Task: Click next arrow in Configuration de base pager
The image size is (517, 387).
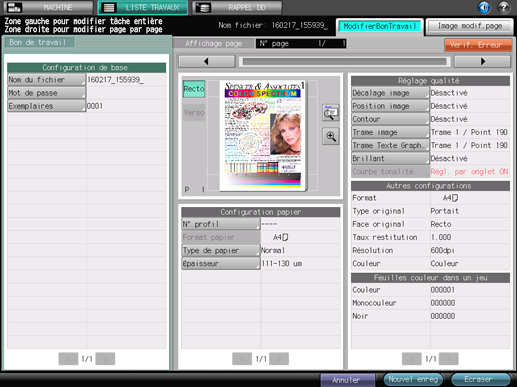Action: pyautogui.click(x=105, y=359)
